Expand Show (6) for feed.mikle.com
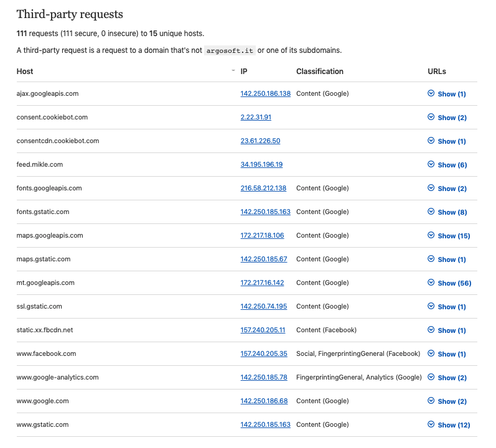This screenshot has height=448, width=496. point(447,165)
